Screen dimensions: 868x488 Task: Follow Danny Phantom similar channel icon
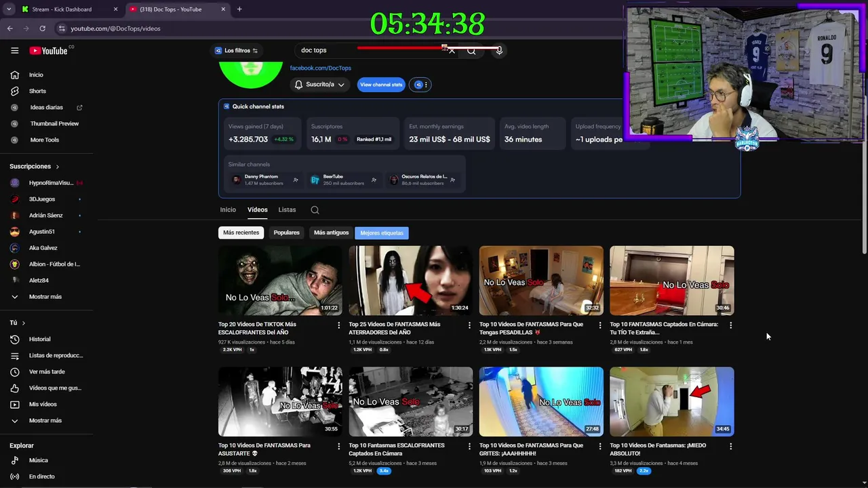296,180
